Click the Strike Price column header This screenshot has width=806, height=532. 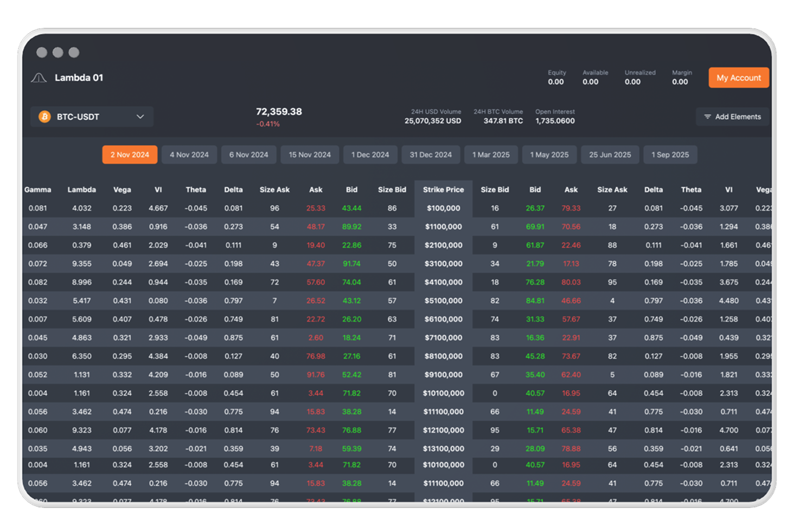(x=443, y=190)
